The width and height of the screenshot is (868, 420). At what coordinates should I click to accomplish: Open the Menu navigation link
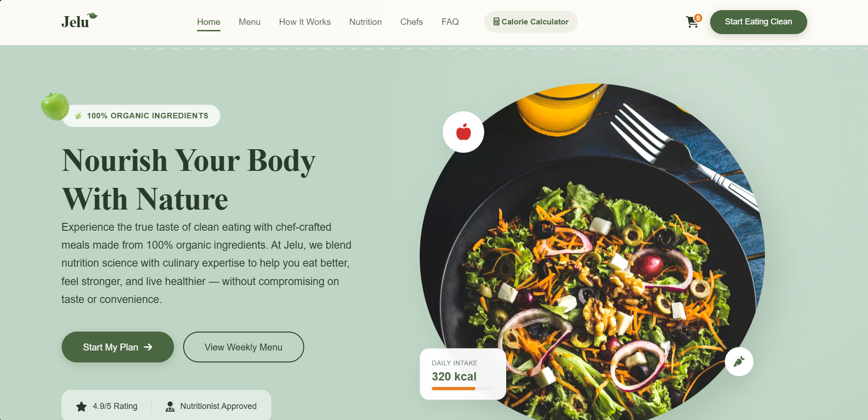(x=249, y=22)
